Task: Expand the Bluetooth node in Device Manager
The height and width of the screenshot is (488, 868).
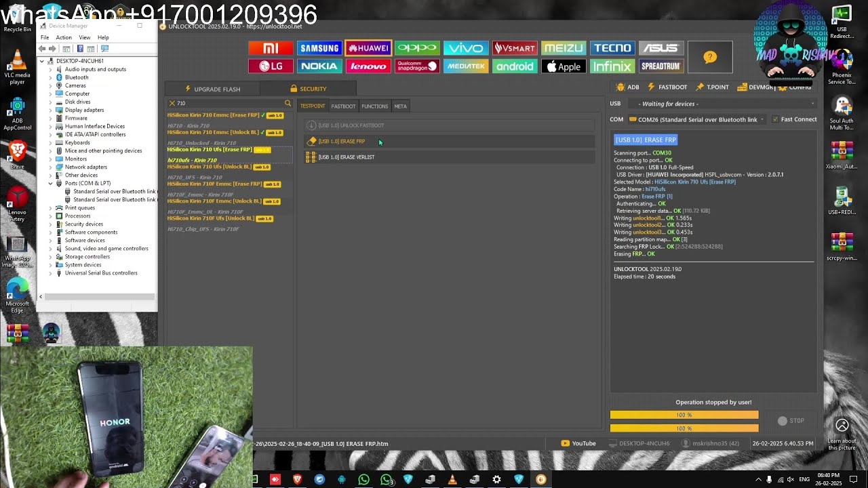Action: coord(50,77)
